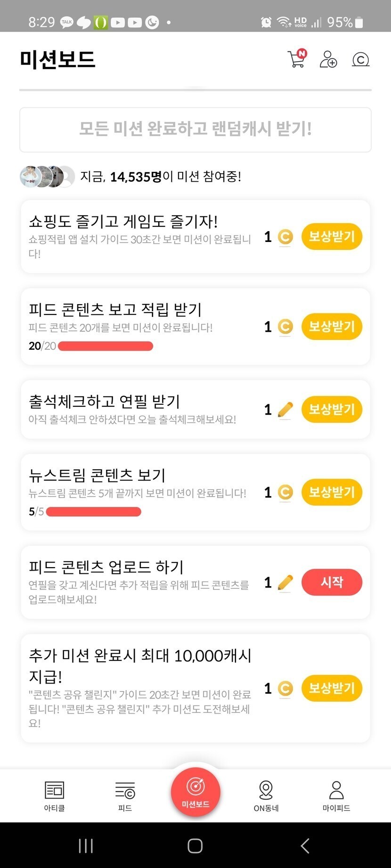The height and width of the screenshot is (868, 391).
Task: Tap the add friend icon
Action: (328, 59)
